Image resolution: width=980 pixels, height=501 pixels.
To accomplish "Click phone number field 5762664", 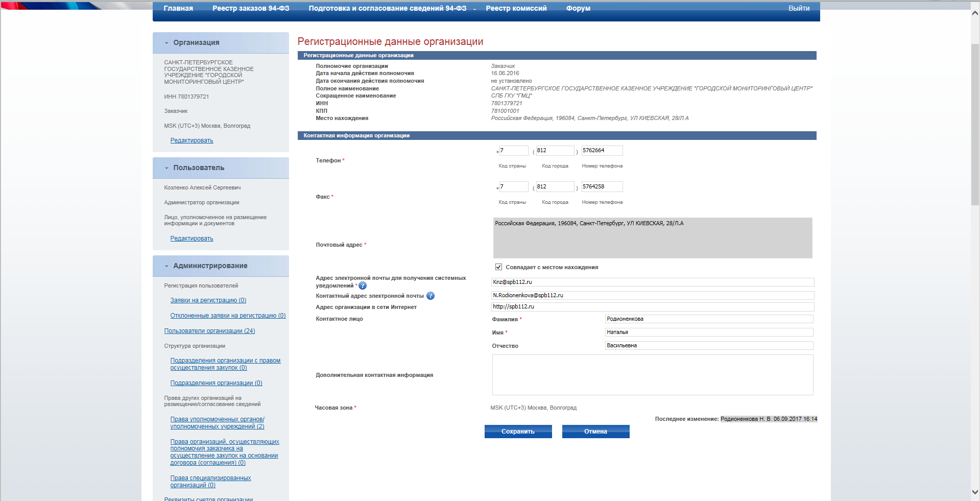I will [602, 151].
